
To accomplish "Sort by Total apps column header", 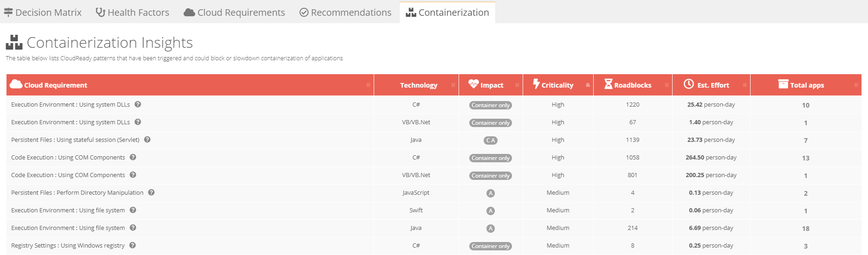I will pyautogui.click(x=807, y=85).
